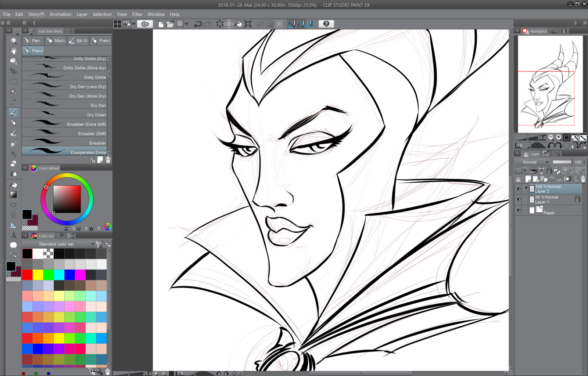
Task: Click the toolbar Fill bucket icon
Action: pyautogui.click(x=239, y=24)
